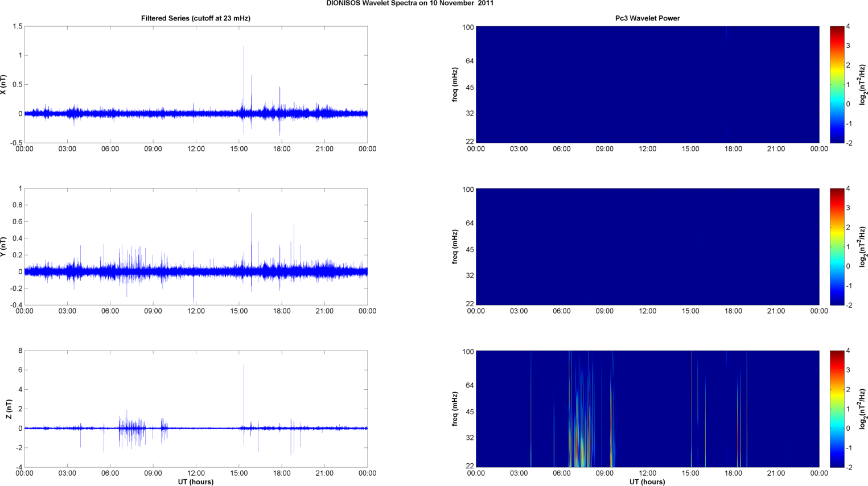Click the 8 tick on Z (nT) axis
Screen dimensions: 868x486
coord(20,351)
